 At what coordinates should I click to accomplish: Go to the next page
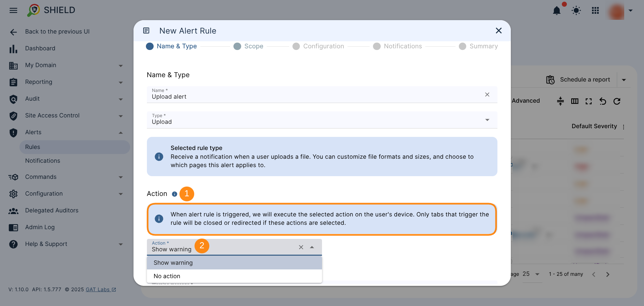point(608,274)
